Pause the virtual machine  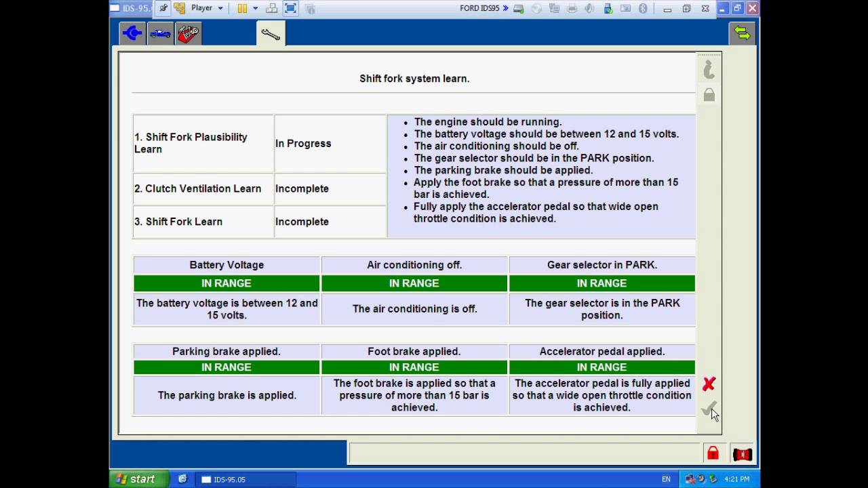(242, 8)
